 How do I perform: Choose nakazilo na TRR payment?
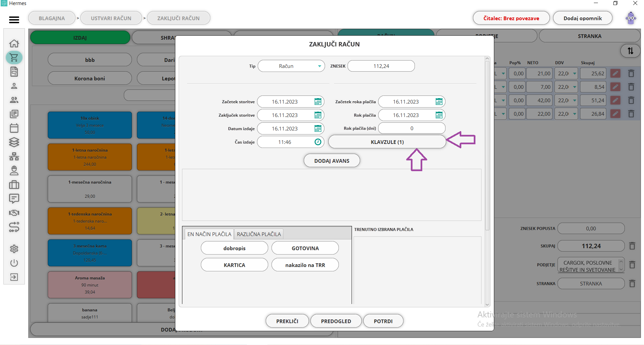click(305, 265)
